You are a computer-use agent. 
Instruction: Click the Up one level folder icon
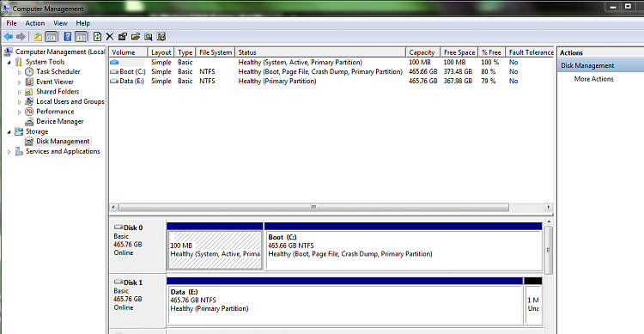38,37
